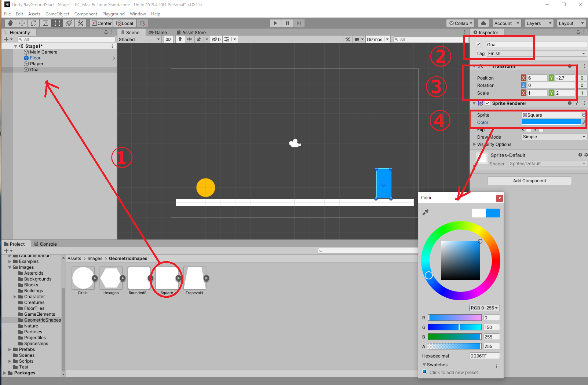
Task: Click the Sprite Renderer Color swatch
Action: (x=551, y=122)
